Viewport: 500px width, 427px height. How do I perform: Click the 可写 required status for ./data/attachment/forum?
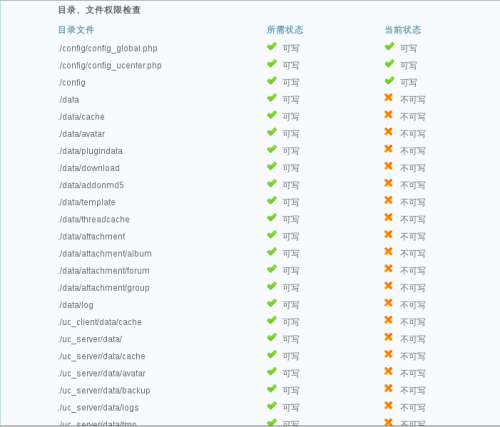(291, 271)
